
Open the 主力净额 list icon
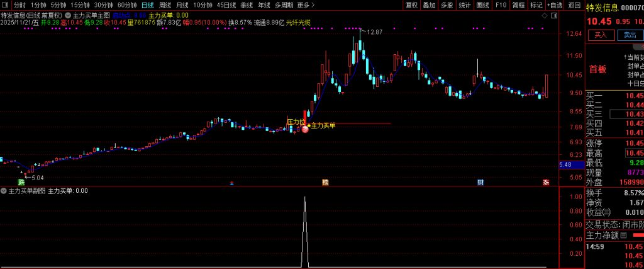pos(623,235)
